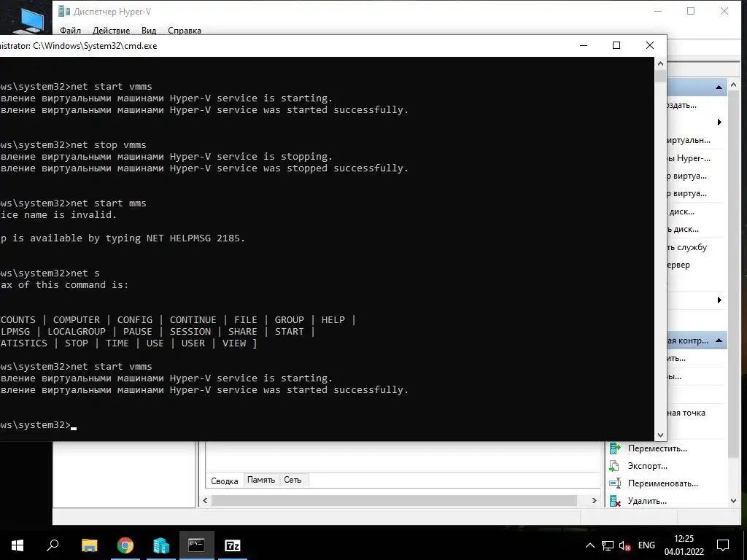
Task: Switch the ENG input language
Action: click(x=646, y=545)
